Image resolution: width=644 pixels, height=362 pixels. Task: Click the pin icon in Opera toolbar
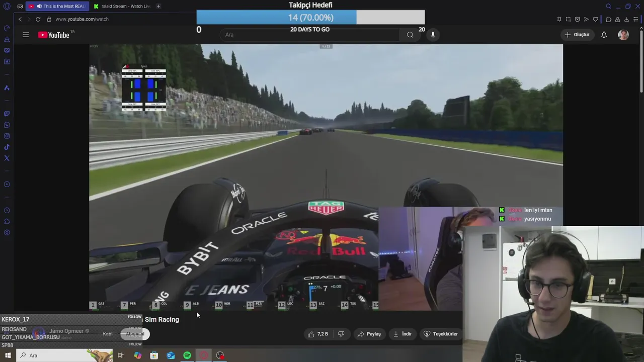click(x=559, y=20)
